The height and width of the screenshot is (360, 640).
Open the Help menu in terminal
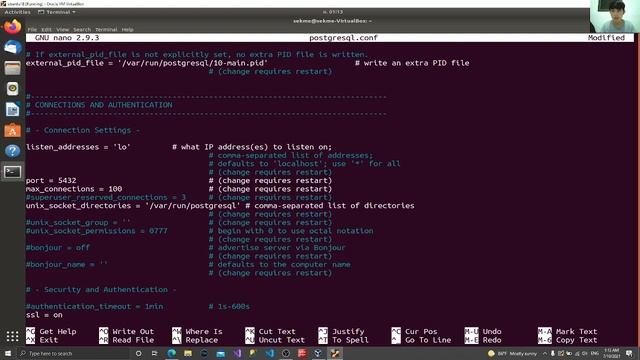[127, 29]
